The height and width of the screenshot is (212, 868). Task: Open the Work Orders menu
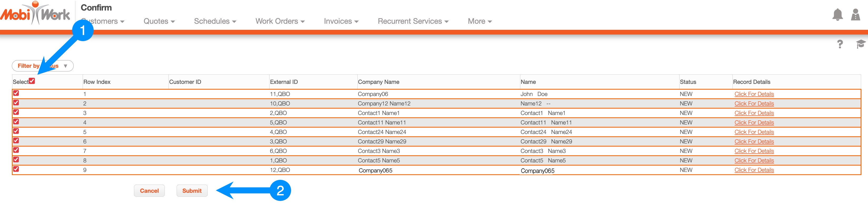[x=280, y=21]
